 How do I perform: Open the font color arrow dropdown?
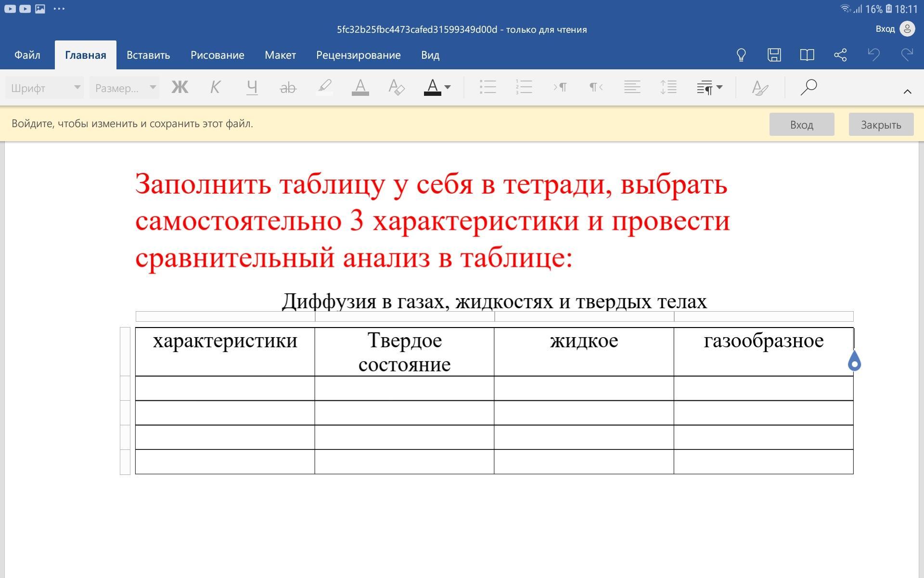[x=448, y=87]
